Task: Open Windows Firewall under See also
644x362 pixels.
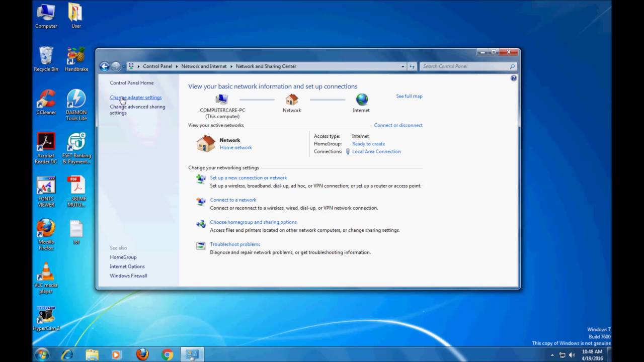Action: [129, 276]
